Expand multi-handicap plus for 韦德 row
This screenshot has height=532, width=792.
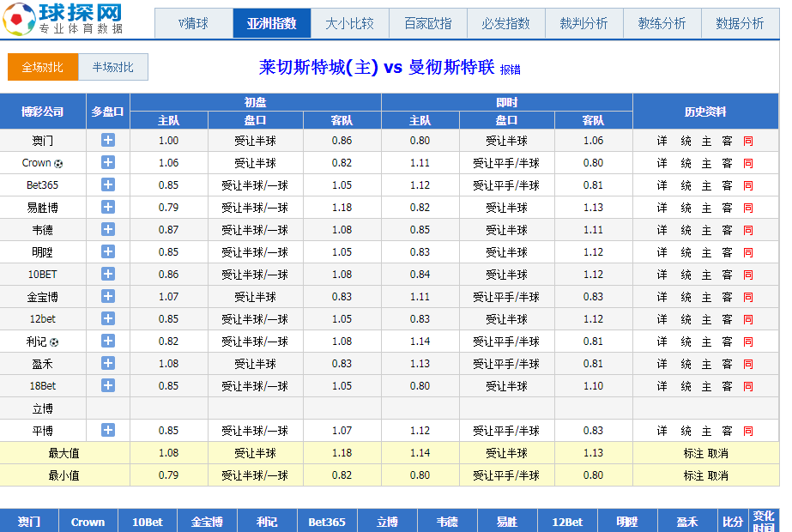coord(107,229)
